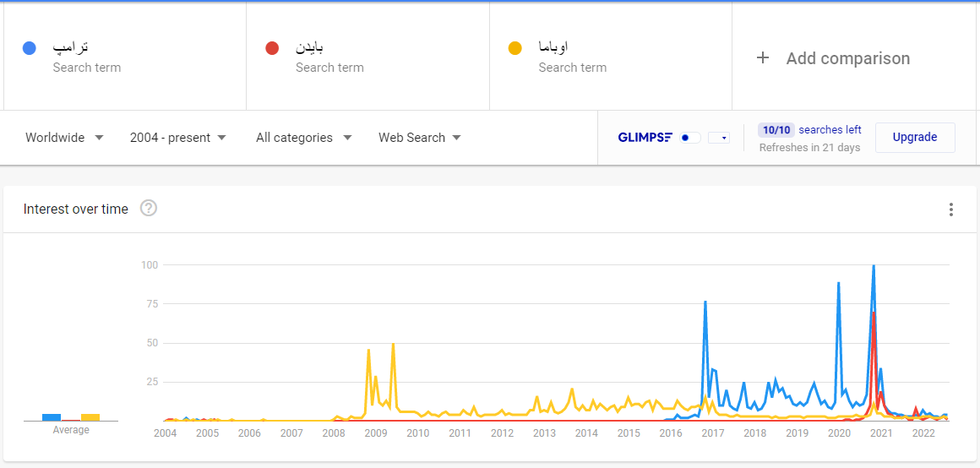Click the Upgrade button
The height and width of the screenshot is (468, 980).
(x=915, y=138)
